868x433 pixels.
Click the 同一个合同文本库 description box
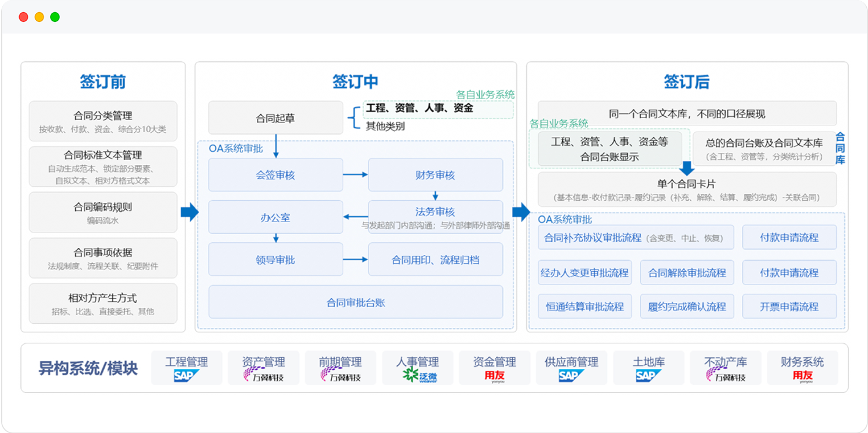[x=687, y=113]
